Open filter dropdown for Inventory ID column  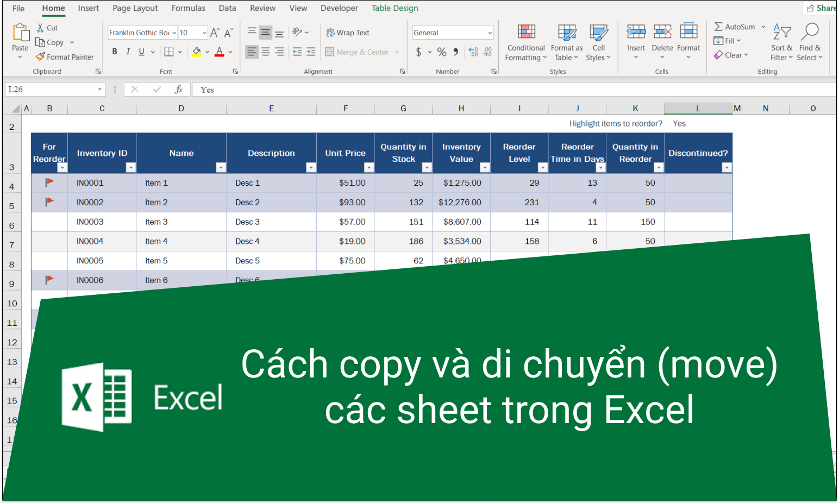tap(130, 168)
